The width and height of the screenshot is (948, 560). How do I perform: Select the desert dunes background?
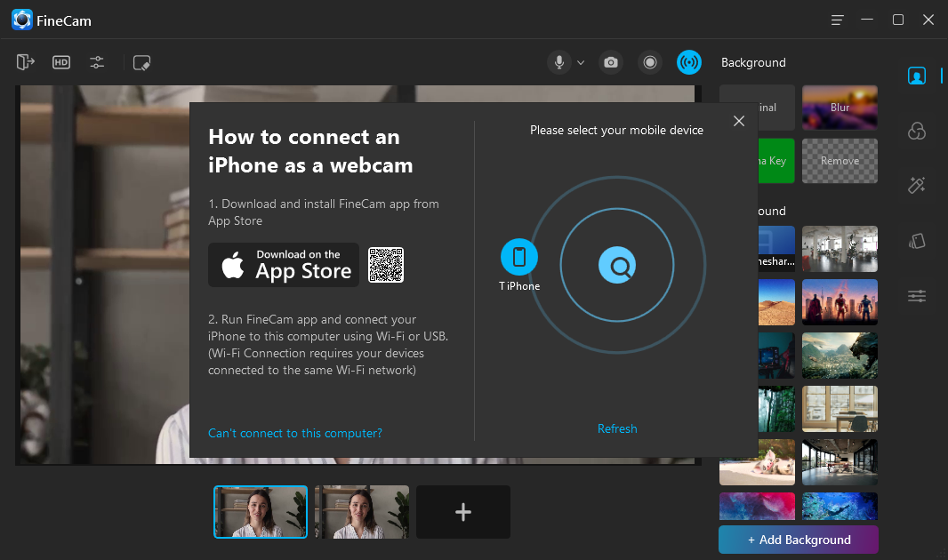[x=776, y=302]
